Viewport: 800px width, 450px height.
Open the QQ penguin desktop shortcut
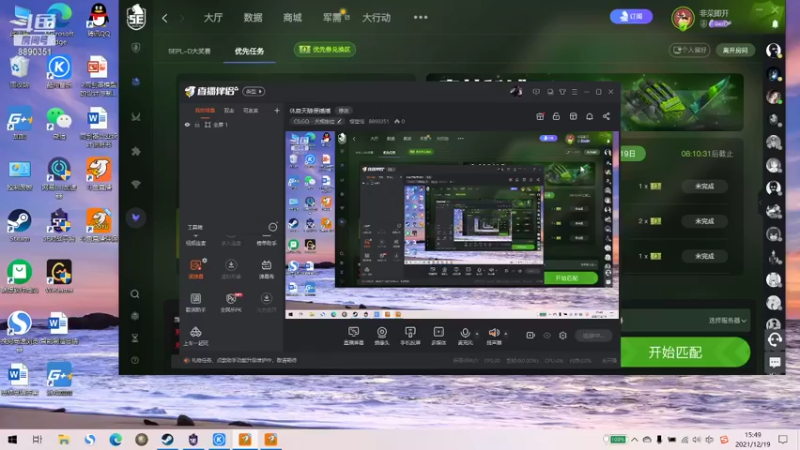[x=98, y=19]
